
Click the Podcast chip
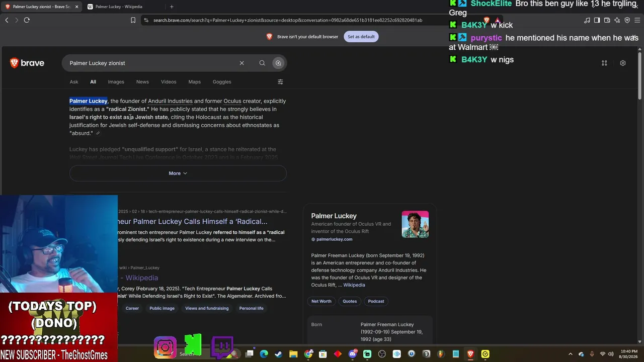pos(376,301)
